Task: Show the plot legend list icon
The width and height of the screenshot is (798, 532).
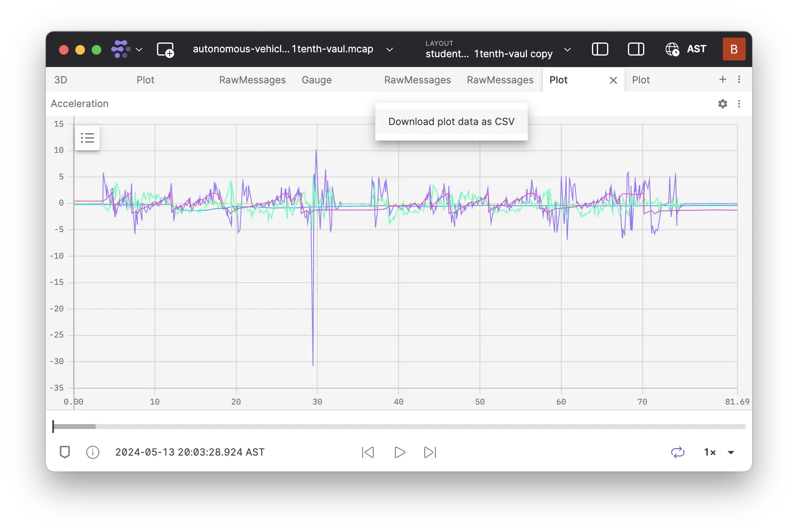Action: pyautogui.click(x=87, y=138)
